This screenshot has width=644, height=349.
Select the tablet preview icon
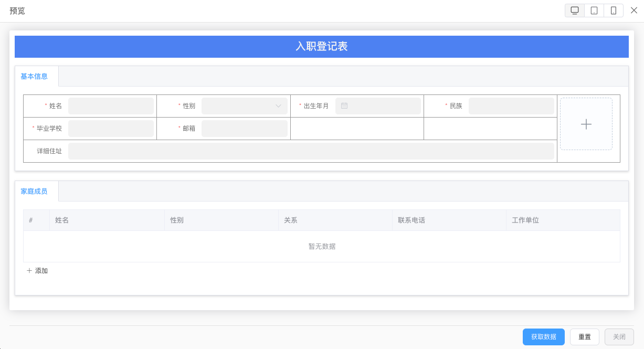[594, 10]
